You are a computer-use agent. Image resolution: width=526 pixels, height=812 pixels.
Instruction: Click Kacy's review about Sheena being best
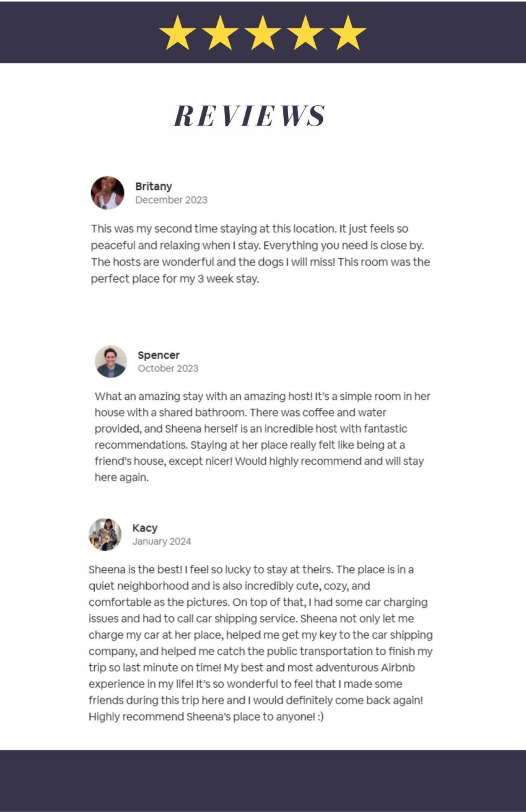(x=261, y=643)
